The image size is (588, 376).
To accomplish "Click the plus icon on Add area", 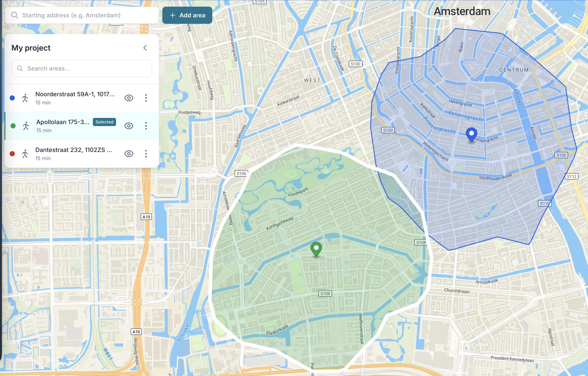I will point(172,15).
